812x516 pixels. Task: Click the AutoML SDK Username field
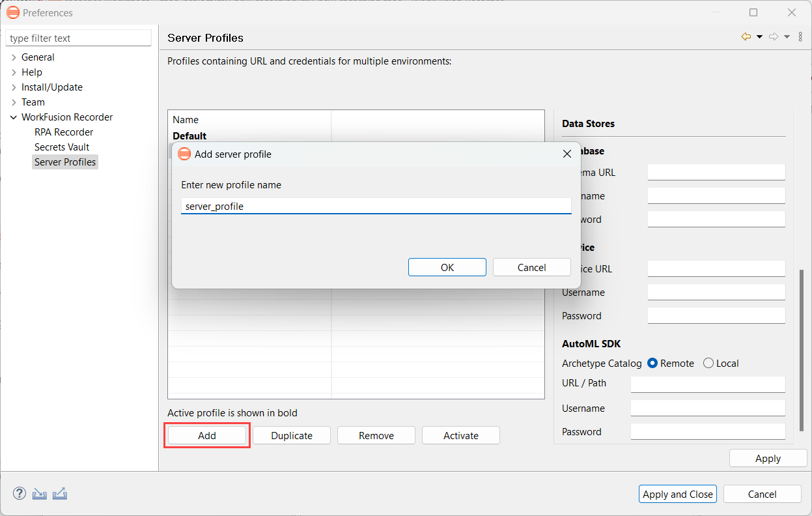pyautogui.click(x=708, y=408)
